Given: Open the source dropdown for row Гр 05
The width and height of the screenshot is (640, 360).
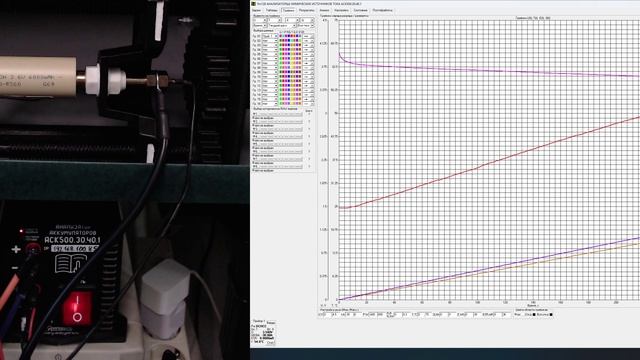Looking at the screenshot, I should click(270, 54).
